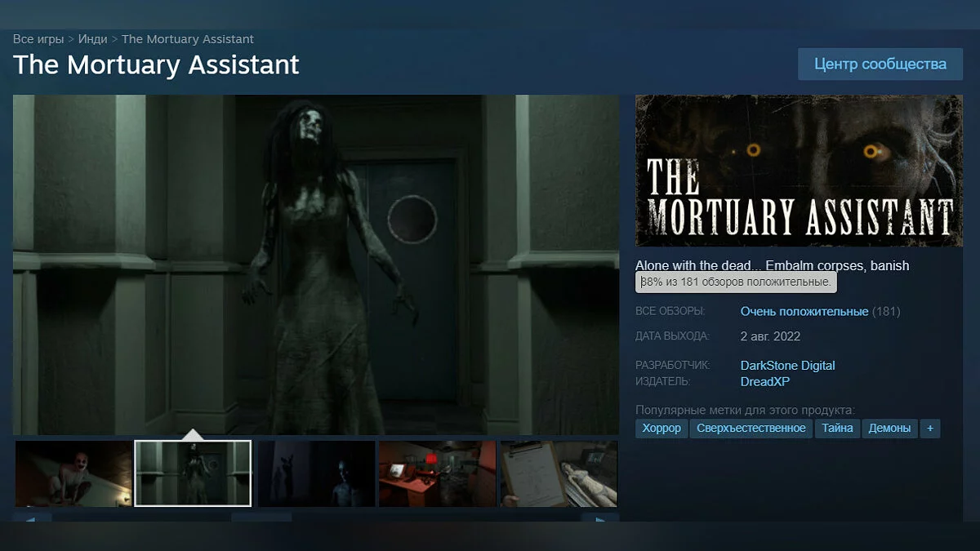This screenshot has height=551, width=980.
Task: Click The Mortuary Assistant breadcrumb link
Action: click(188, 39)
